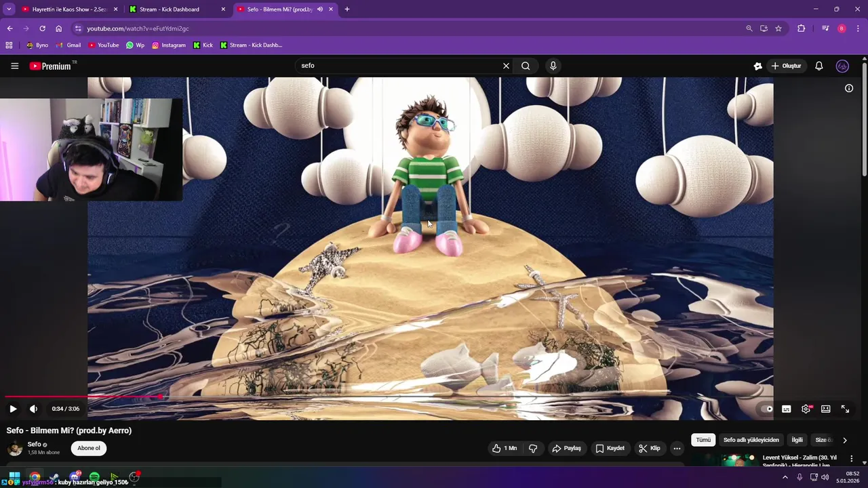
Task: Toggle the autoplay switch in player
Action: click(x=766, y=409)
